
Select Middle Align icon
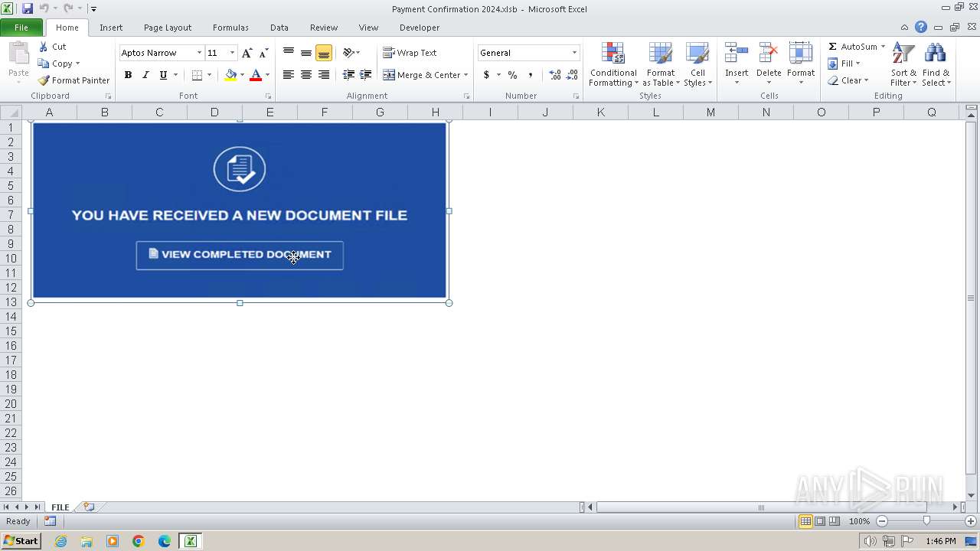(306, 53)
